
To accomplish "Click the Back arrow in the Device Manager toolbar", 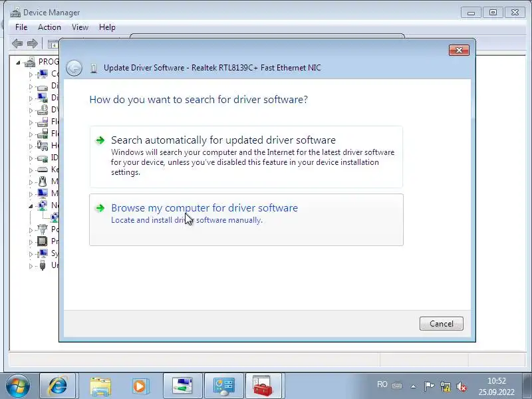I will pyautogui.click(x=17, y=43).
